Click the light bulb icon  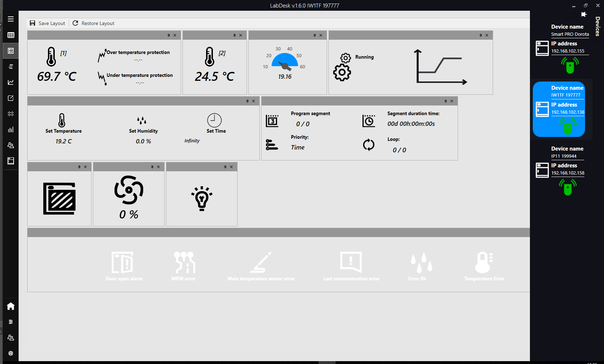click(202, 198)
